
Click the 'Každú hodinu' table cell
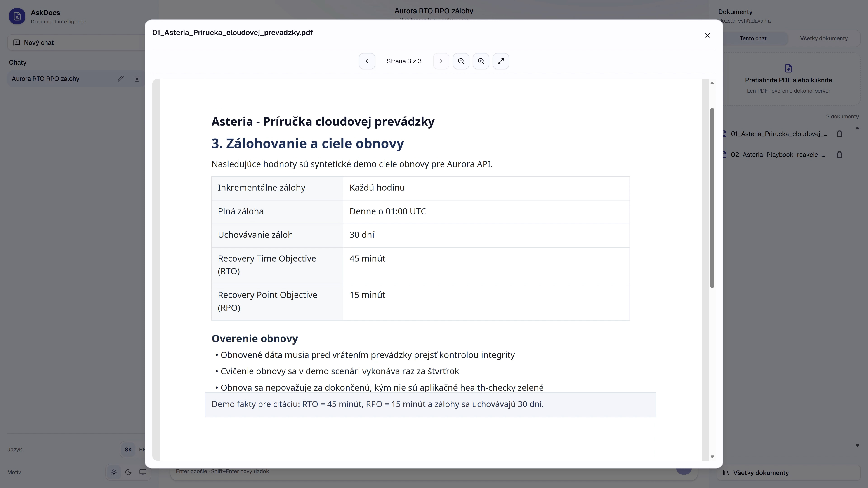[486, 188]
